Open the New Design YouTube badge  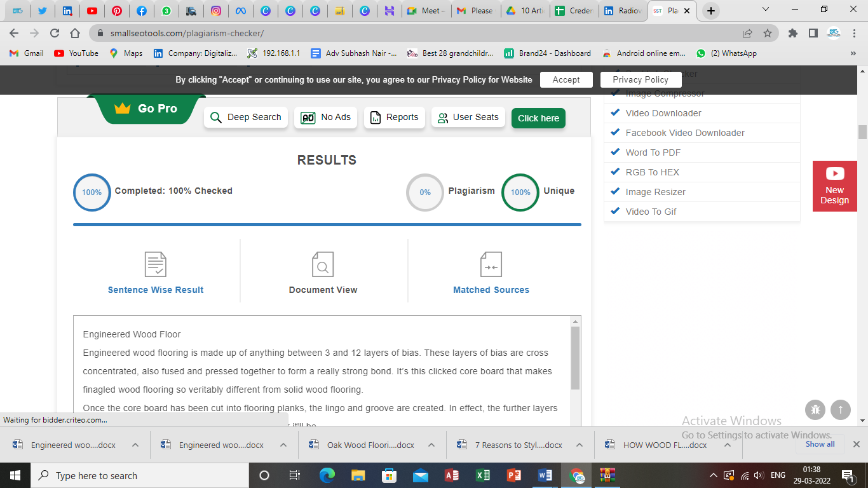tap(834, 186)
